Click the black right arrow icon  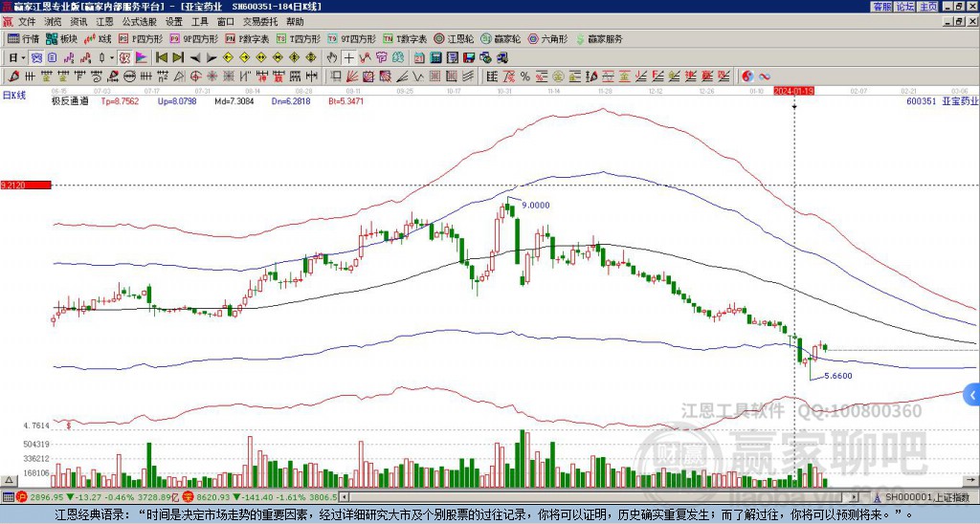(x=212, y=57)
